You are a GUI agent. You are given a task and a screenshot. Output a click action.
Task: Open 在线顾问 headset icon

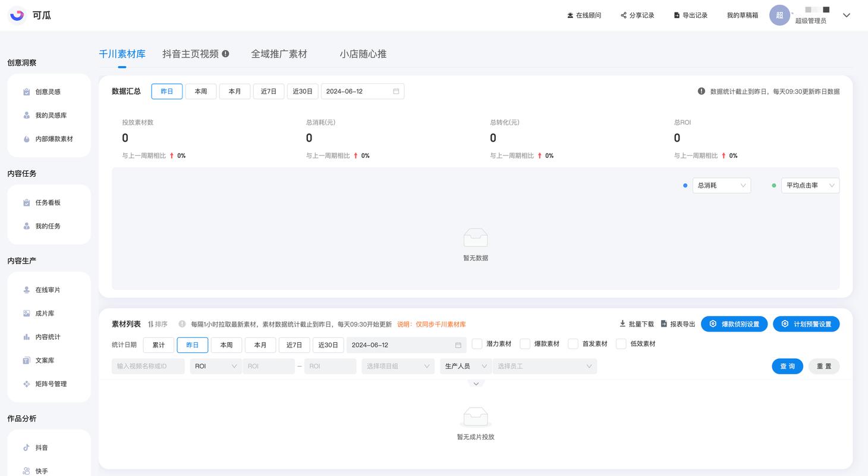coord(570,15)
